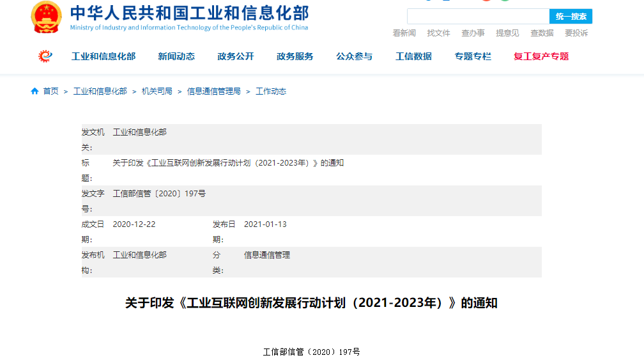Image resolution: width=644 pixels, height=360 pixels.
Task: Click the national emblem logo
Action: point(47,17)
